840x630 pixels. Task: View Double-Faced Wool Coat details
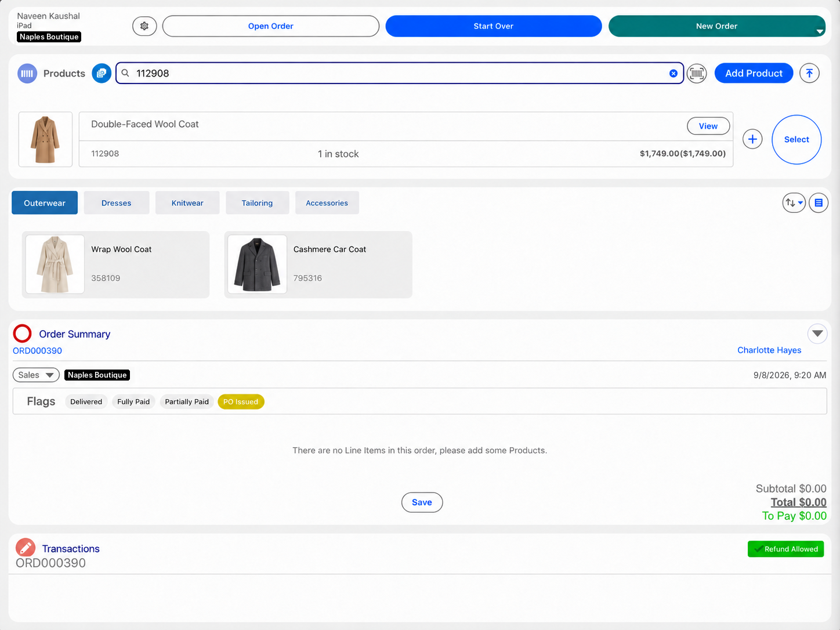pos(708,126)
